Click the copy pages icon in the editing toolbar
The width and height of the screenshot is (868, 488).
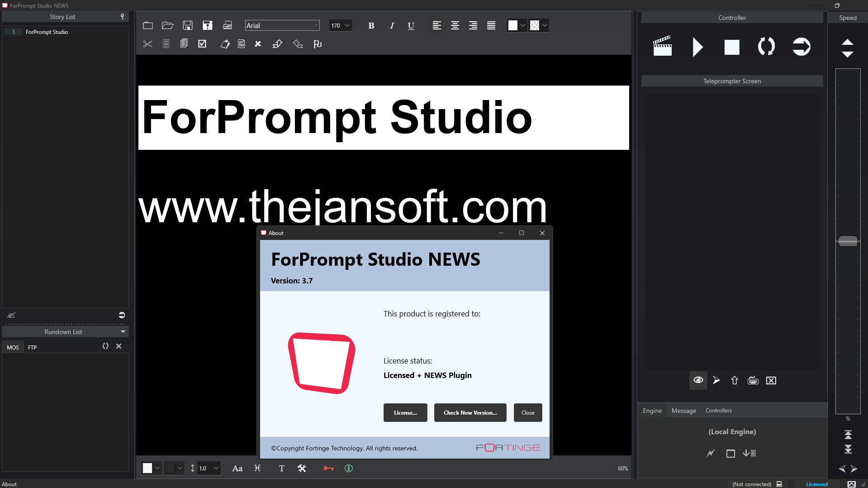point(184,44)
